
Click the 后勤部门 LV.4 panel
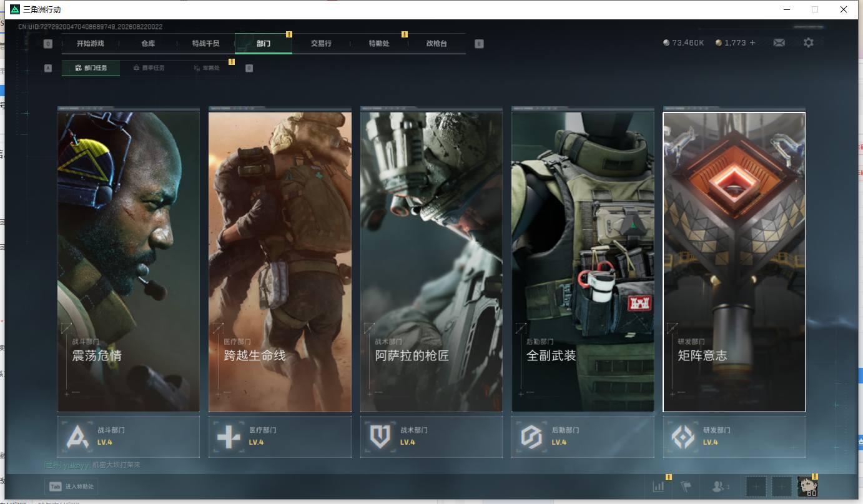coord(583,437)
